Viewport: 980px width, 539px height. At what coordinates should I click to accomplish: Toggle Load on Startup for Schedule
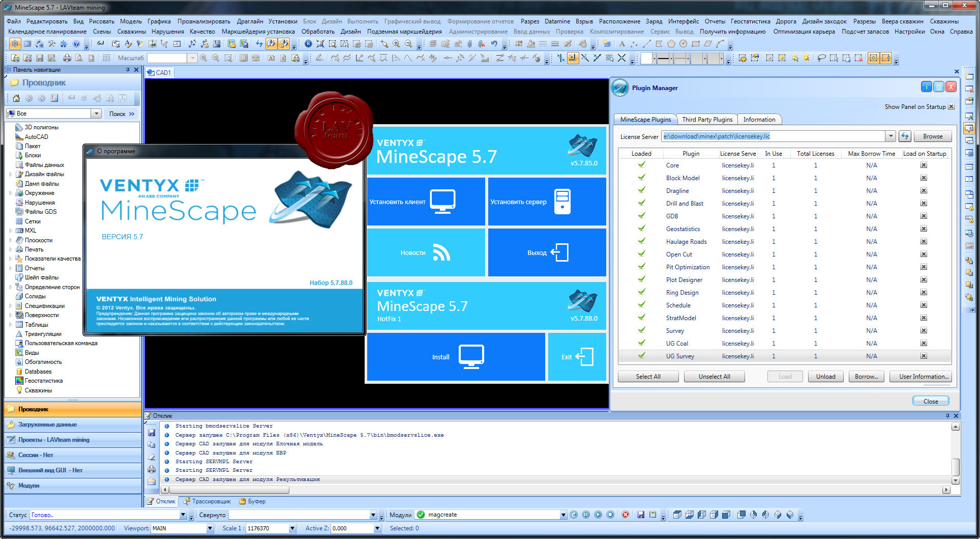[x=924, y=305]
